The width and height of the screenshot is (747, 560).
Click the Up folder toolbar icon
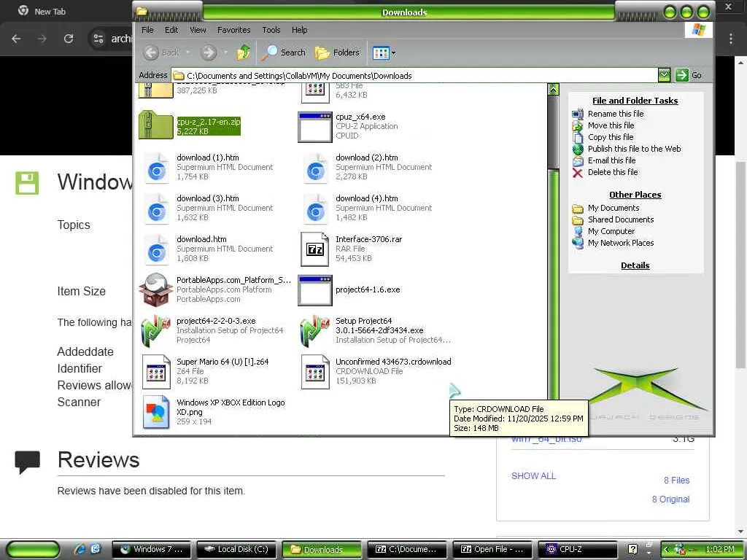pos(244,52)
